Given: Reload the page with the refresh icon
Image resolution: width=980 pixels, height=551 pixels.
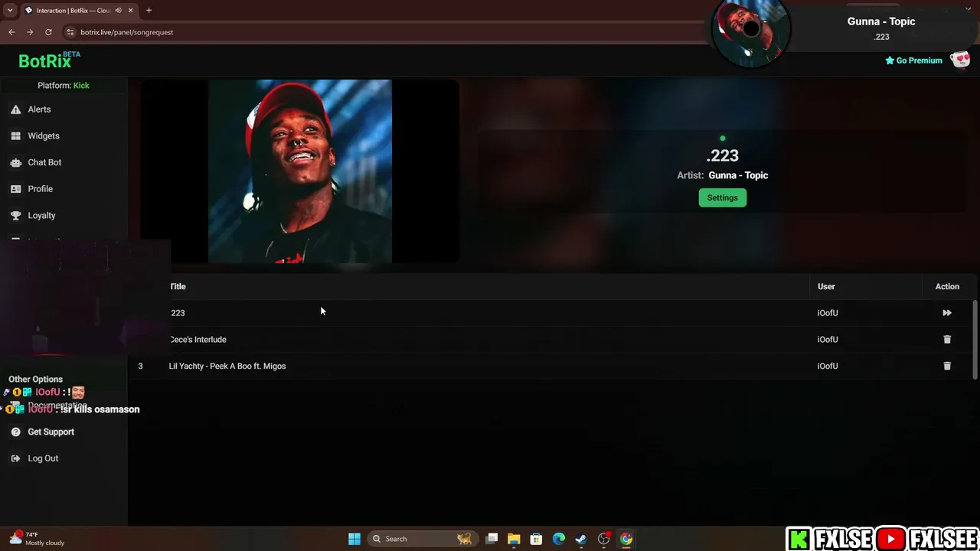Looking at the screenshot, I should [x=48, y=32].
